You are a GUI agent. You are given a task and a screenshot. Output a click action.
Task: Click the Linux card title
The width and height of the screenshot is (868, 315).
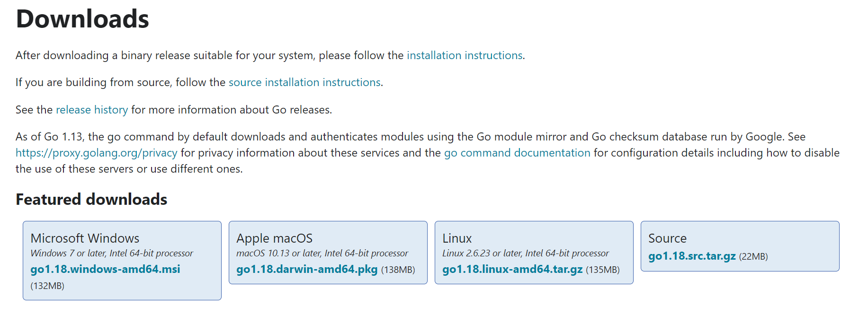coord(457,238)
